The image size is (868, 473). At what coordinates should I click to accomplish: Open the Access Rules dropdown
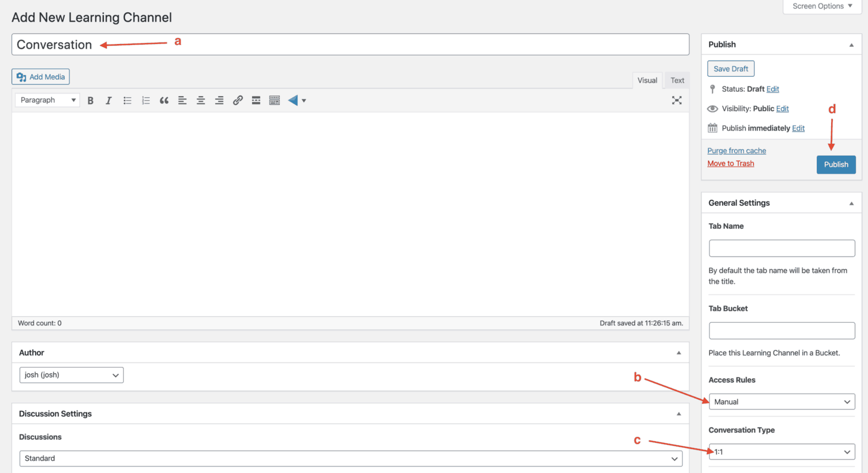pyautogui.click(x=782, y=402)
